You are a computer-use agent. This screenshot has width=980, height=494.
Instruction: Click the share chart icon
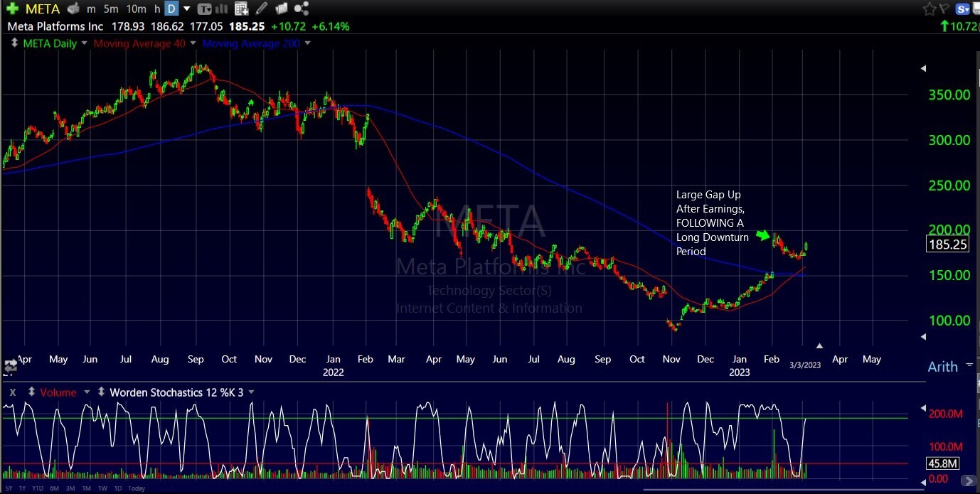(301, 9)
